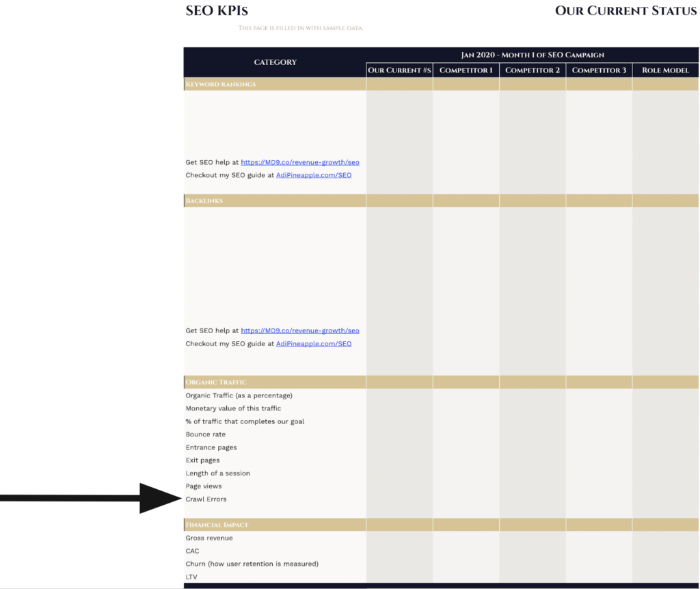Select the LTV row
This screenshot has width=700, height=589.
click(441, 577)
